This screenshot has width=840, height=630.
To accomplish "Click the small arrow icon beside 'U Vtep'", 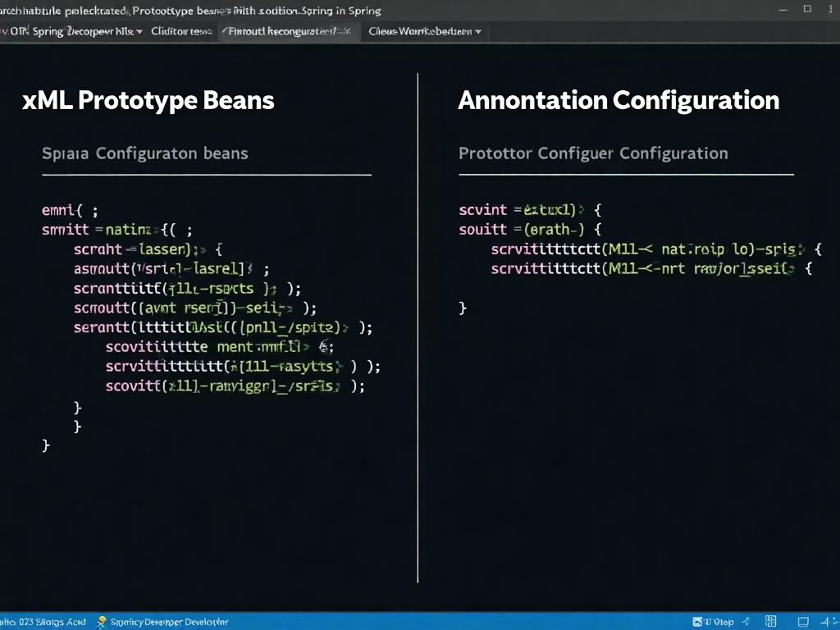I will 746,622.
